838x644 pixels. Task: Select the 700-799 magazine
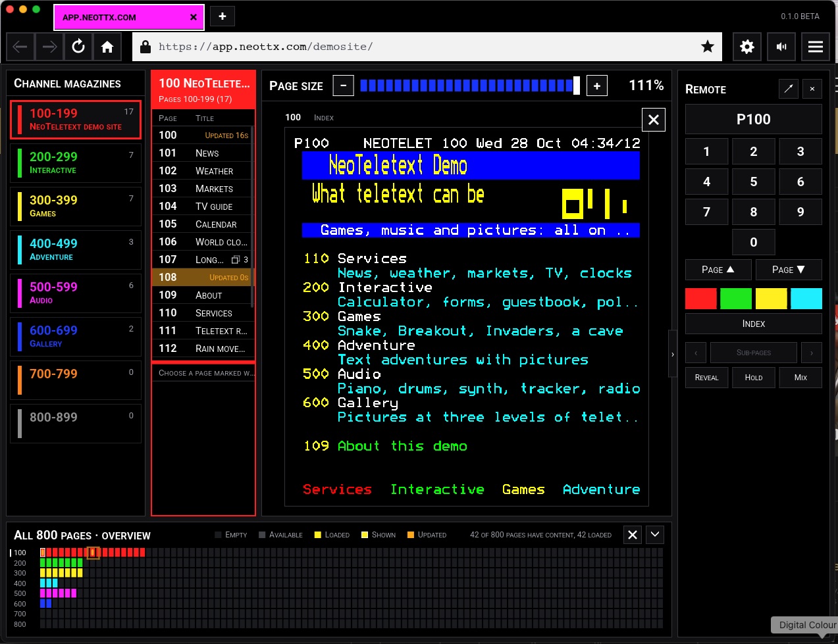click(x=76, y=380)
